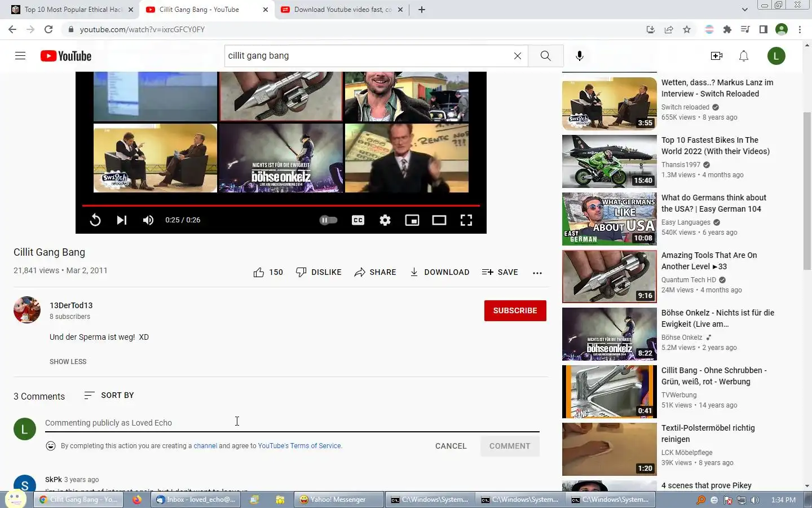Click DOWNLOAD under the video
The image size is (812, 508).
click(x=439, y=272)
